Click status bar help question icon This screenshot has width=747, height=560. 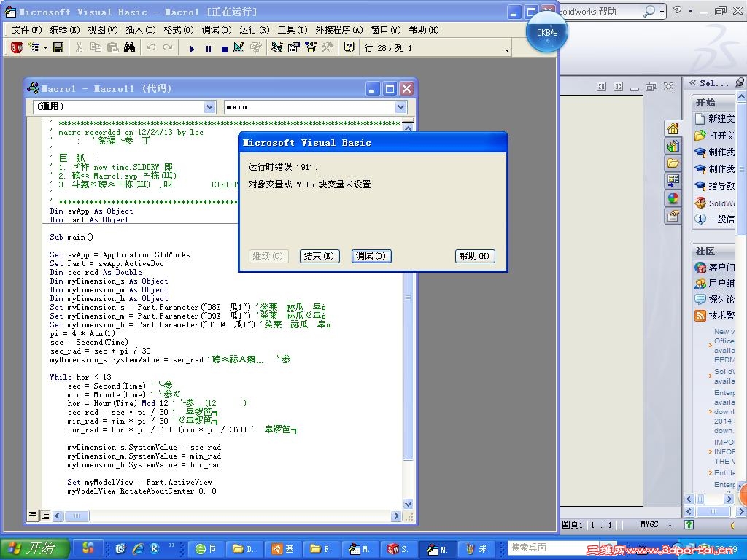point(689,525)
